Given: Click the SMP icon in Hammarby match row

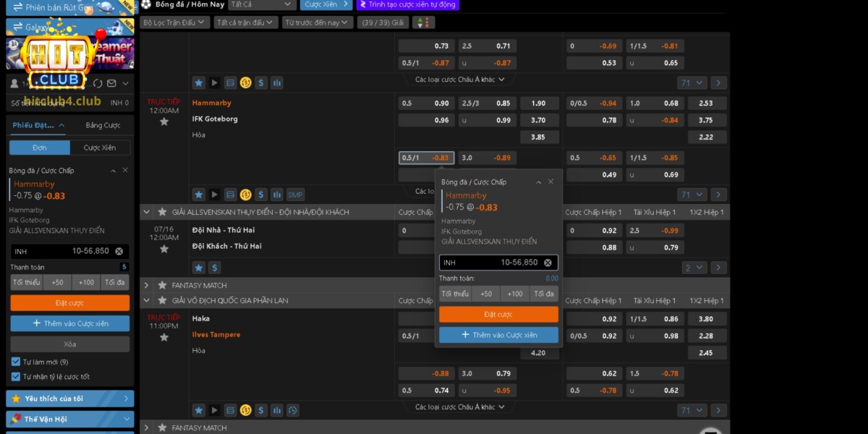Looking at the screenshot, I should [x=295, y=195].
